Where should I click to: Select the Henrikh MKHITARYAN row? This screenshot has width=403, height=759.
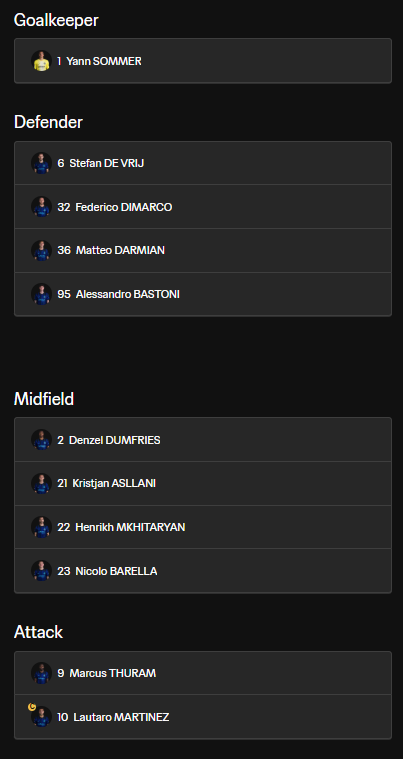[x=203, y=527]
